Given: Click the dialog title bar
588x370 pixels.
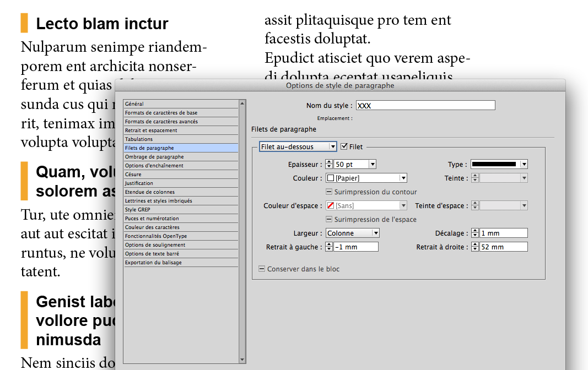Looking at the screenshot, I should tap(340, 85).
